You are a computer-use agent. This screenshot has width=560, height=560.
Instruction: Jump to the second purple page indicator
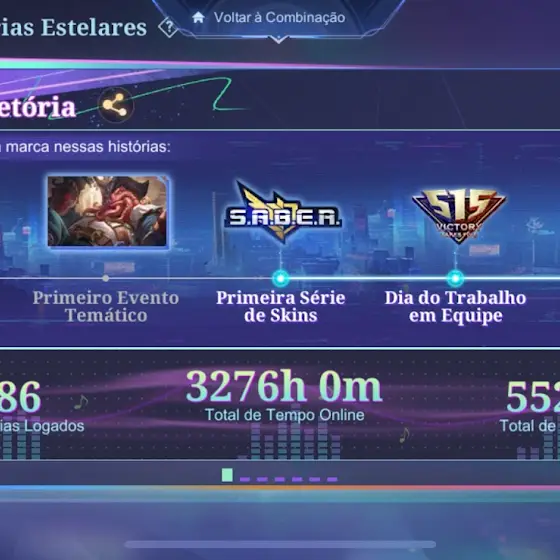pyautogui.click(x=262, y=479)
